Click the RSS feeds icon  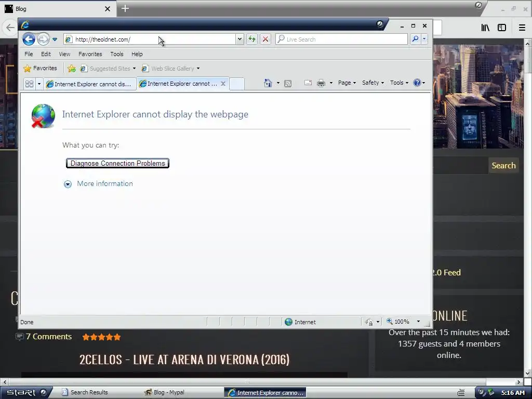[288, 83]
